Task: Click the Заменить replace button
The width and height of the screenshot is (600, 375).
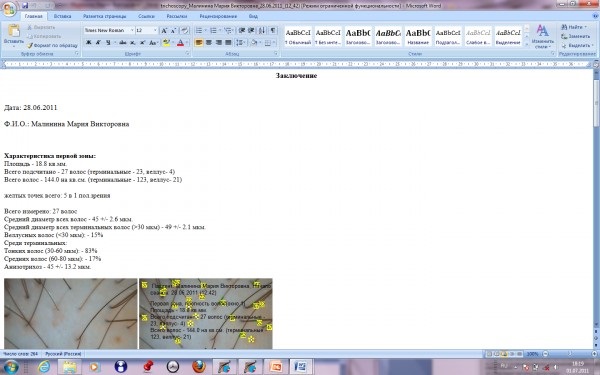Action: click(576, 36)
